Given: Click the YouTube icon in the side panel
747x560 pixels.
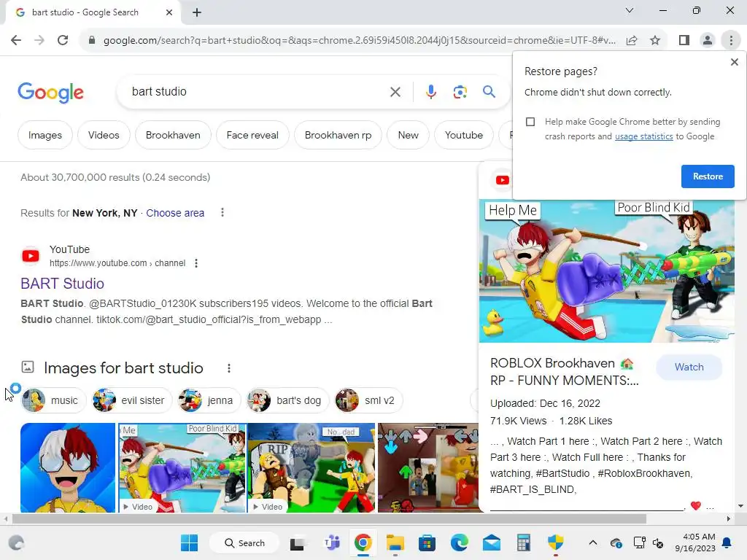Looking at the screenshot, I should coord(502,180).
